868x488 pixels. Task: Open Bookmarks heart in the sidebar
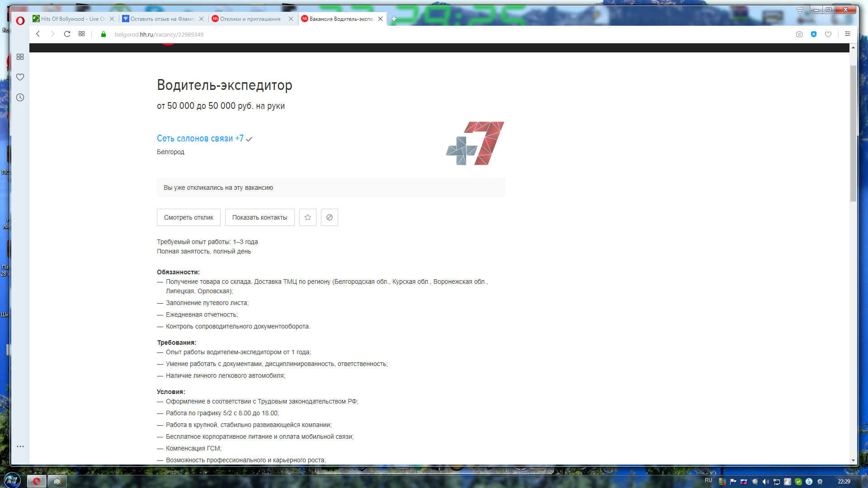click(20, 77)
